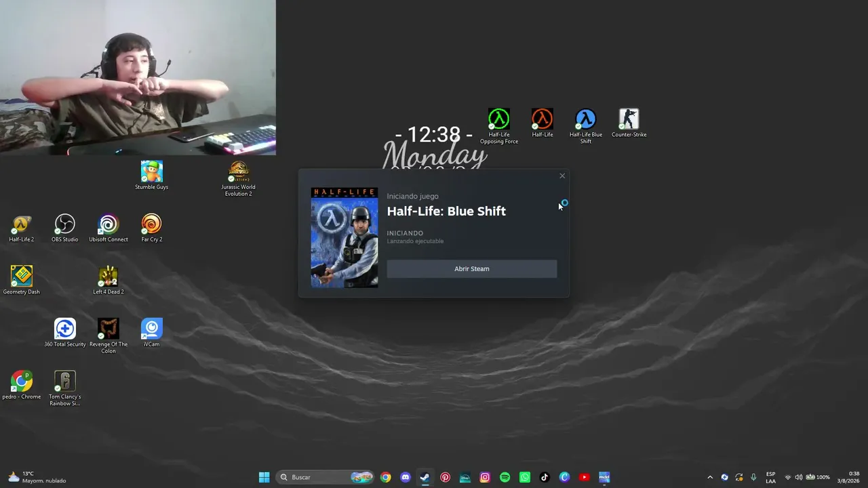
Task: Open the Half-Life 2 desktop icon
Action: click(x=22, y=228)
